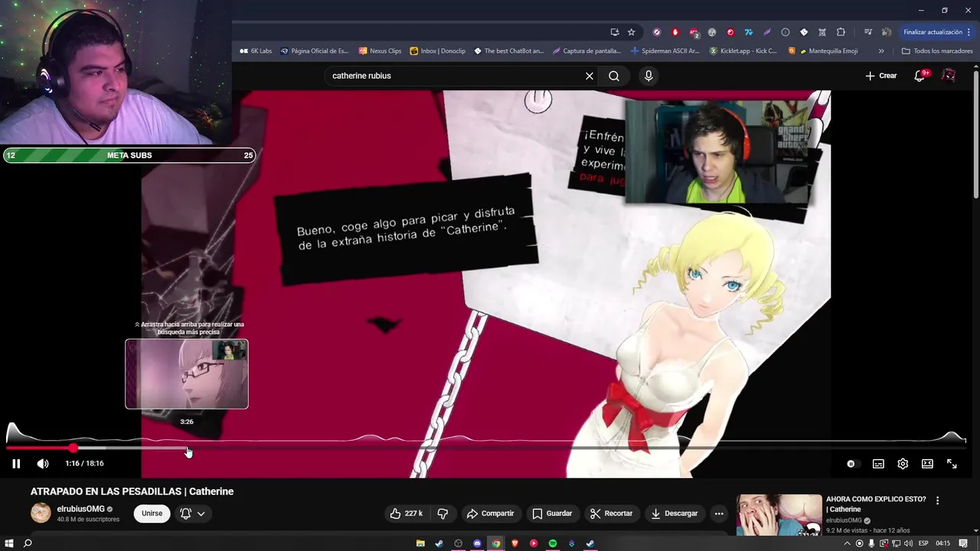
Task: Open the '6K Labs' bookmark
Action: (x=256, y=51)
